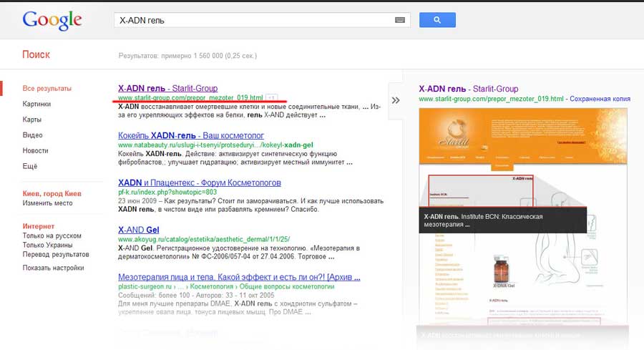
Task: Click the Google logo
Action: [52, 20]
